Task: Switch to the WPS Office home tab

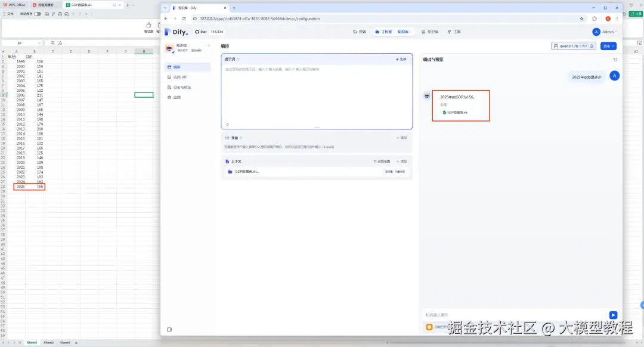Action: pyautogui.click(x=14, y=5)
